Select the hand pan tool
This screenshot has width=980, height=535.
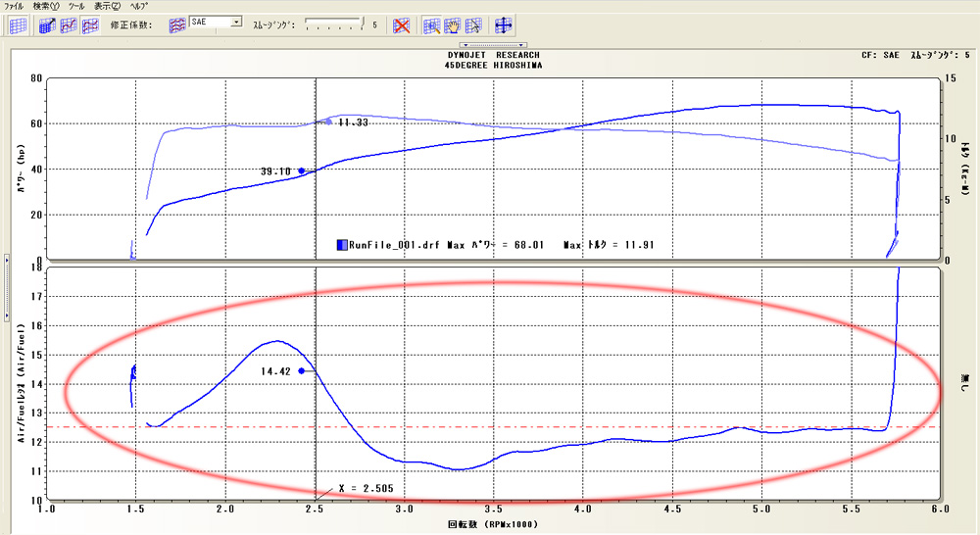[x=454, y=25]
